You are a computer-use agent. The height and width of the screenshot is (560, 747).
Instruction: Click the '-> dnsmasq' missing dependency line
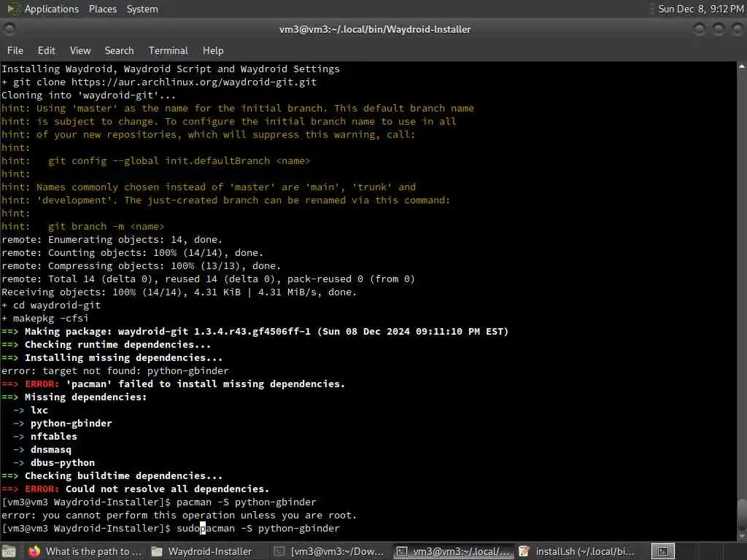(42, 449)
